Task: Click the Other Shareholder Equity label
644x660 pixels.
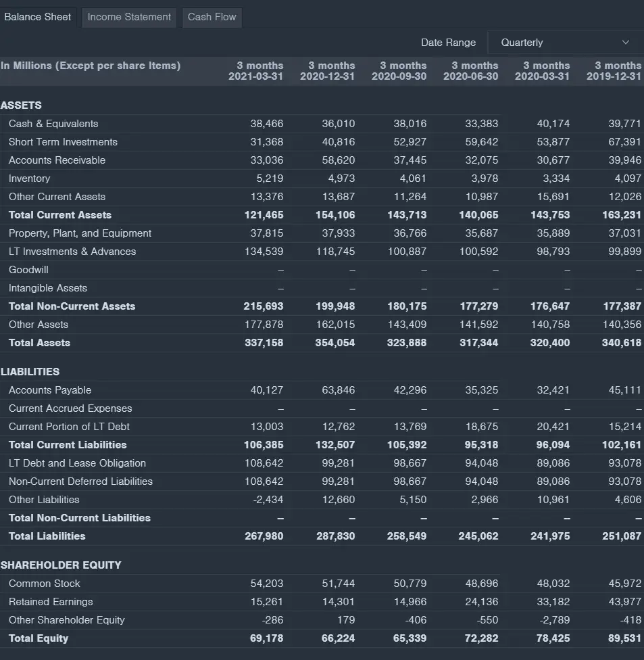Action: [x=67, y=620]
